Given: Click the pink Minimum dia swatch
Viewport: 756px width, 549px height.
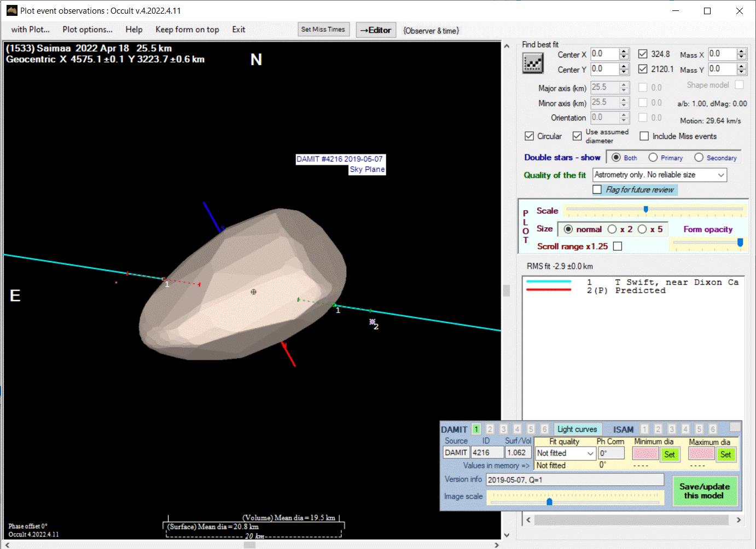Looking at the screenshot, I should coord(645,454).
